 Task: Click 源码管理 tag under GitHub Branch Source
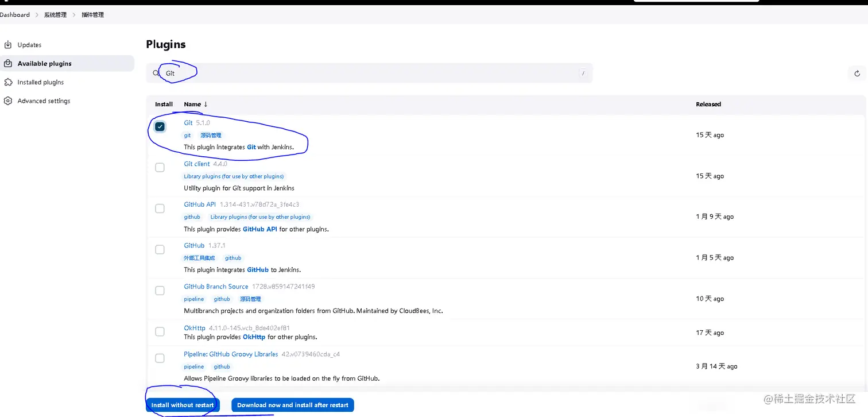[x=250, y=299]
